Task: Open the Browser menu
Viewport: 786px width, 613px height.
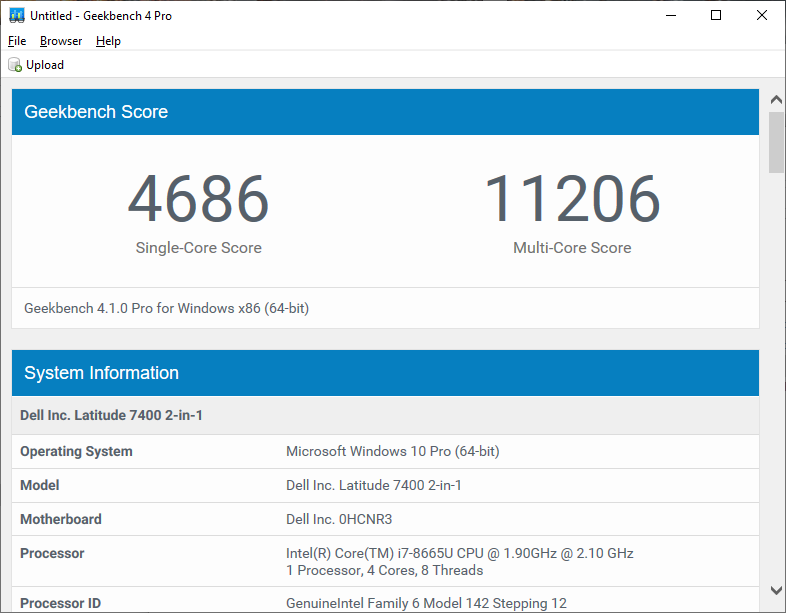Action: [61, 41]
